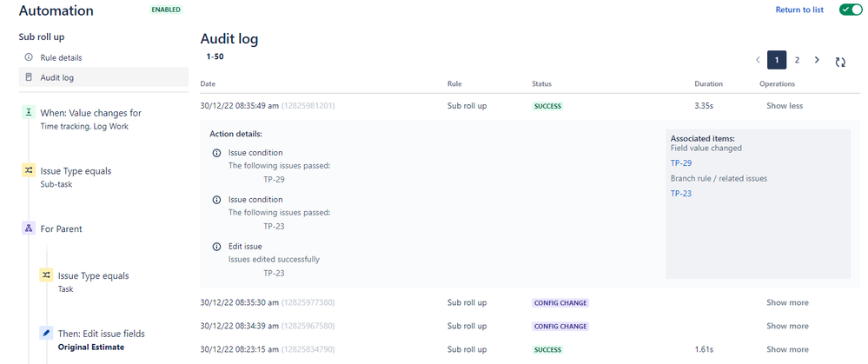This screenshot has height=364, width=868.
Task: Select page 2 in pagination
Action: click(797, 60)
